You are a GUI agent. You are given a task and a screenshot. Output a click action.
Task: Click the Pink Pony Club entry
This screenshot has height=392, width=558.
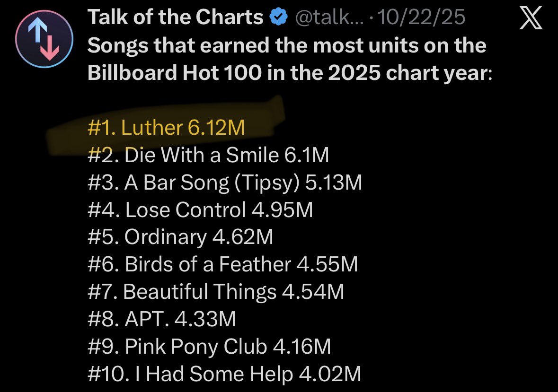[x=209, y=347]
